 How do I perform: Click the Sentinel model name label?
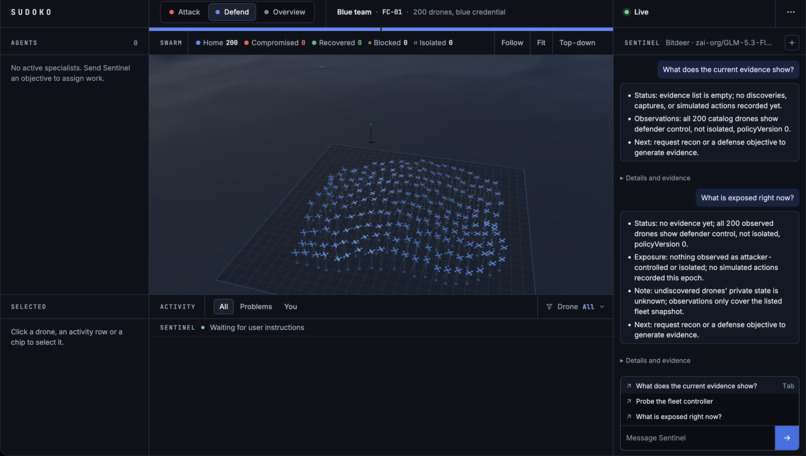coord(718,43)
